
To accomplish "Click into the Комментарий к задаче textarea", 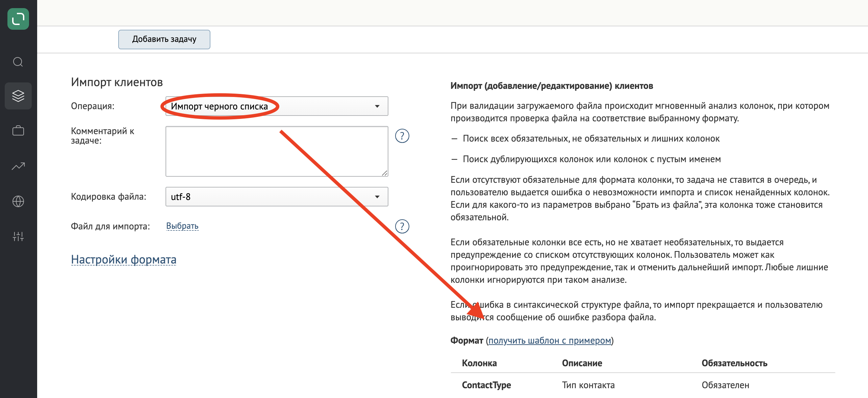I will pos(277,151).
